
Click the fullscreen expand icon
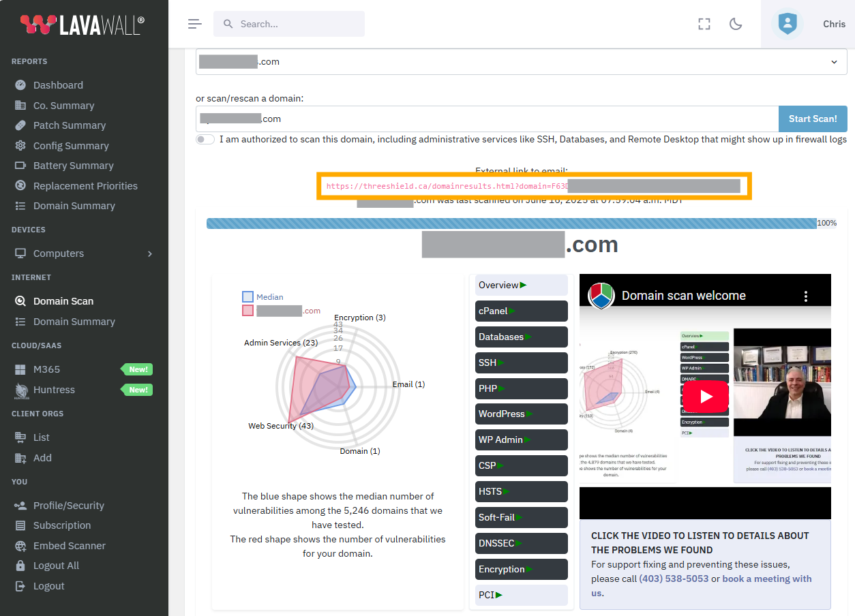coord(704,23)
